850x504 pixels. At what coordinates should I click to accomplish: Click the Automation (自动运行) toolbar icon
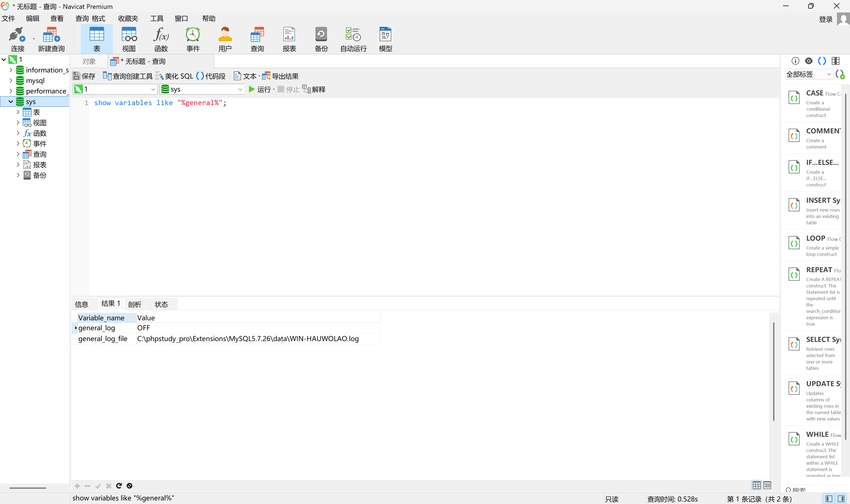(353, 35)
